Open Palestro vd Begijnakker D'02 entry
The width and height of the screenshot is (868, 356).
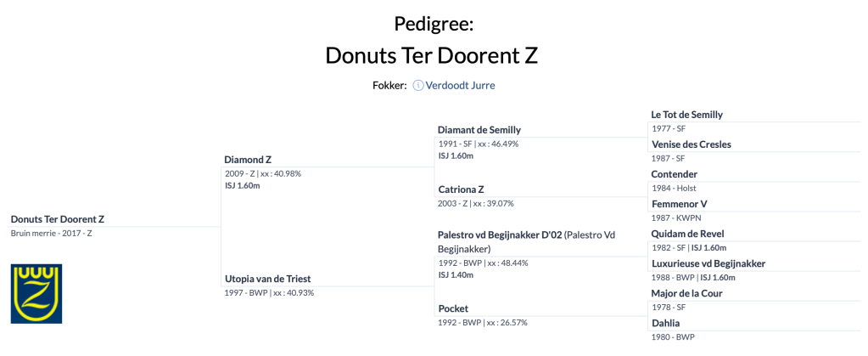tap(499, 235)
